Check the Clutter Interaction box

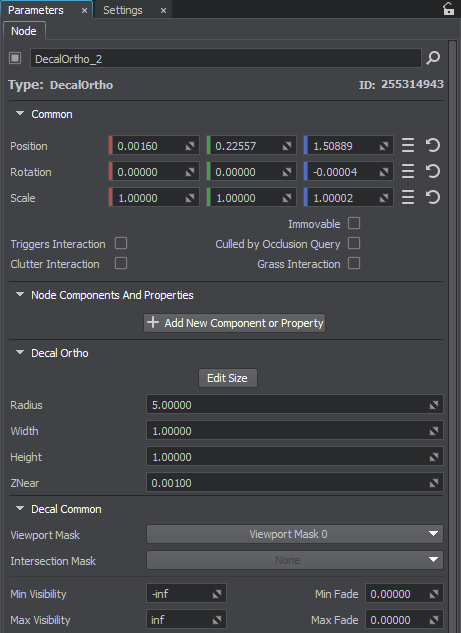click(x=121, y=263)
